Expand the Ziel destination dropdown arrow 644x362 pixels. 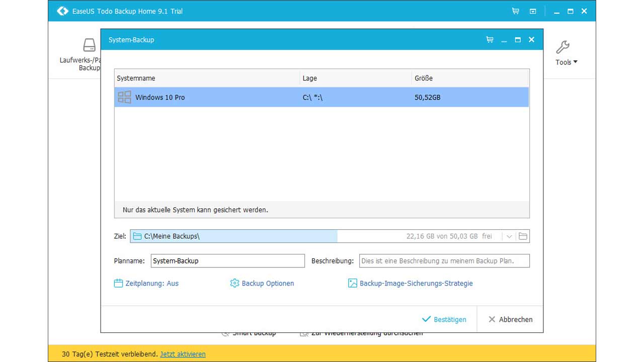click(509, 236)
